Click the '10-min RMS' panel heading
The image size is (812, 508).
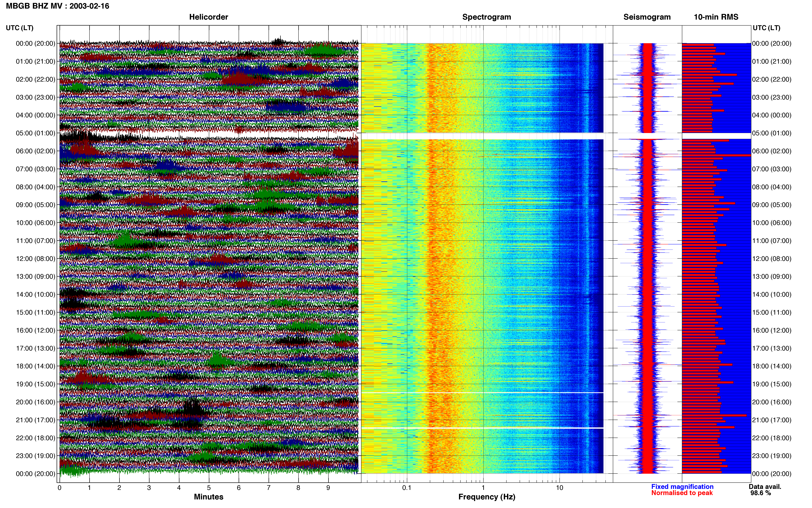click(716, 17)
